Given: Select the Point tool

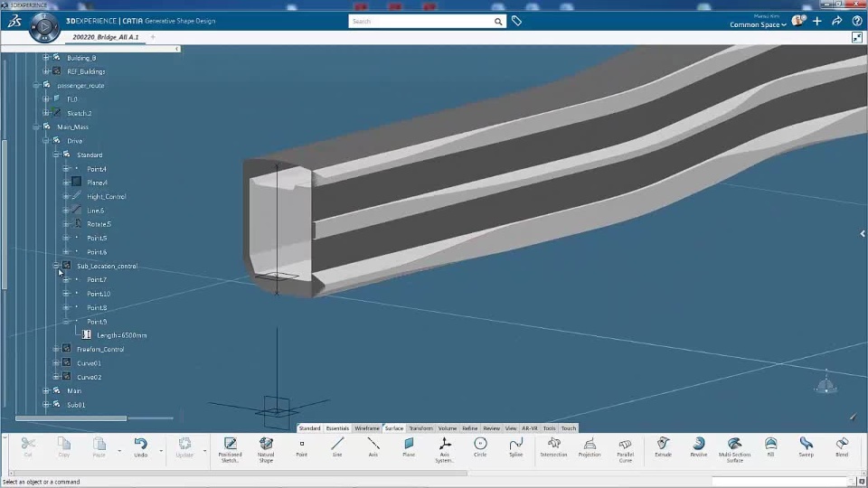Looking at the screenshot, I should [x=302, y=447].
